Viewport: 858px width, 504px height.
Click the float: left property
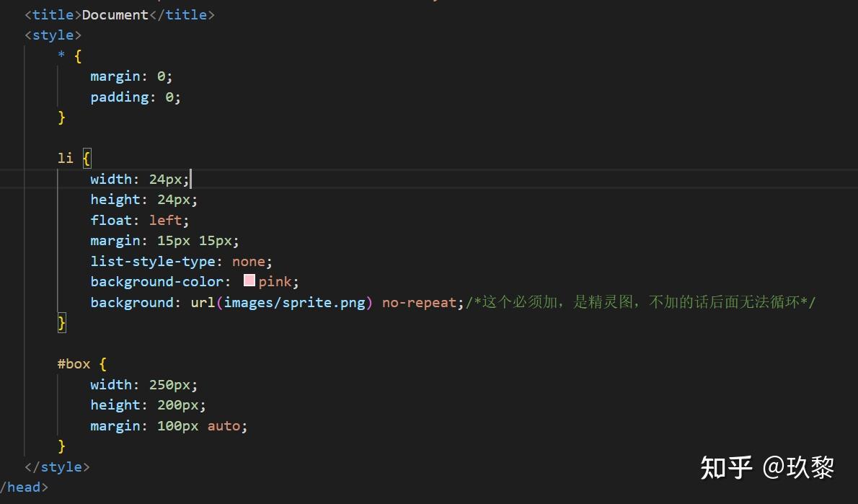click(x=137, y=219)
